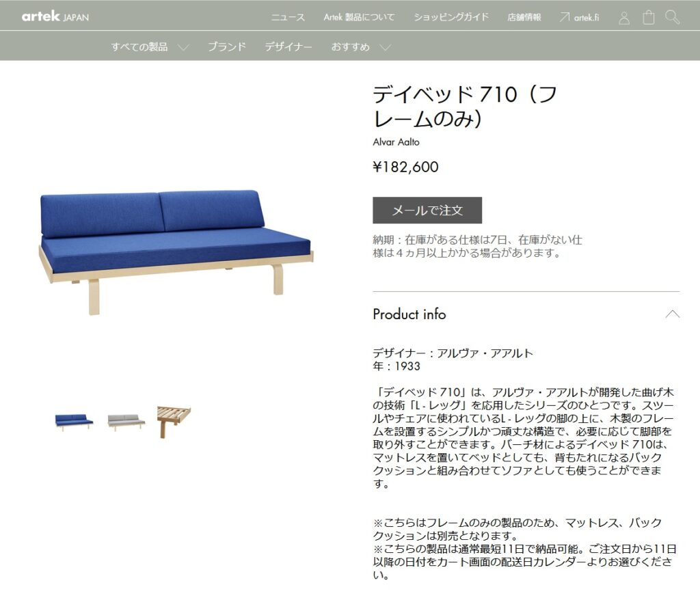Open the ショッピングガイド menu item
This screenshot has height=598, width=700.
451,17
